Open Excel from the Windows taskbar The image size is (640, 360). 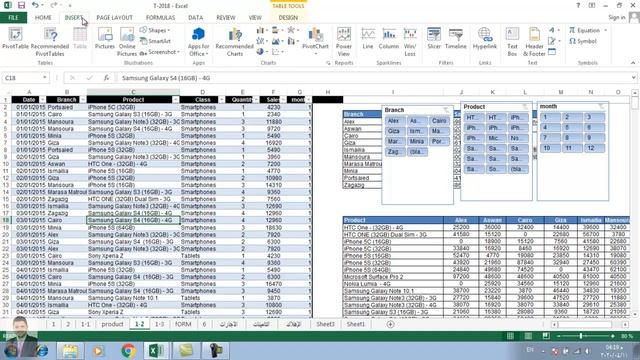point(156,350)
